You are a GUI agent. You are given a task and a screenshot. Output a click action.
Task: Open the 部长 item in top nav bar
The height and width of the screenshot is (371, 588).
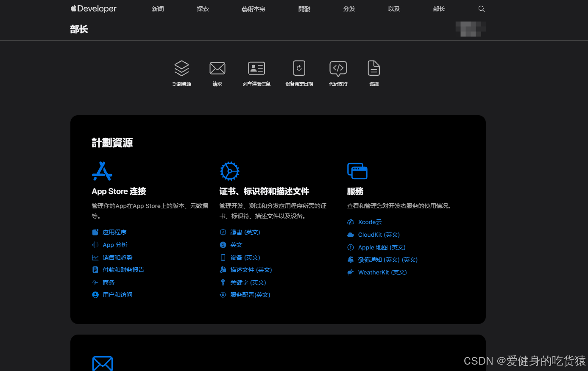[439, 9]
